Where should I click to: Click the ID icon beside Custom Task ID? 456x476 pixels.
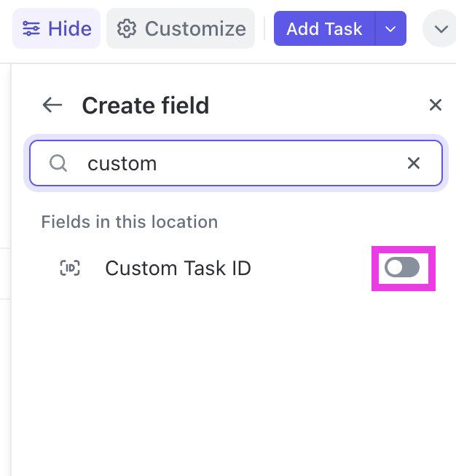click(x=70, y=268)
